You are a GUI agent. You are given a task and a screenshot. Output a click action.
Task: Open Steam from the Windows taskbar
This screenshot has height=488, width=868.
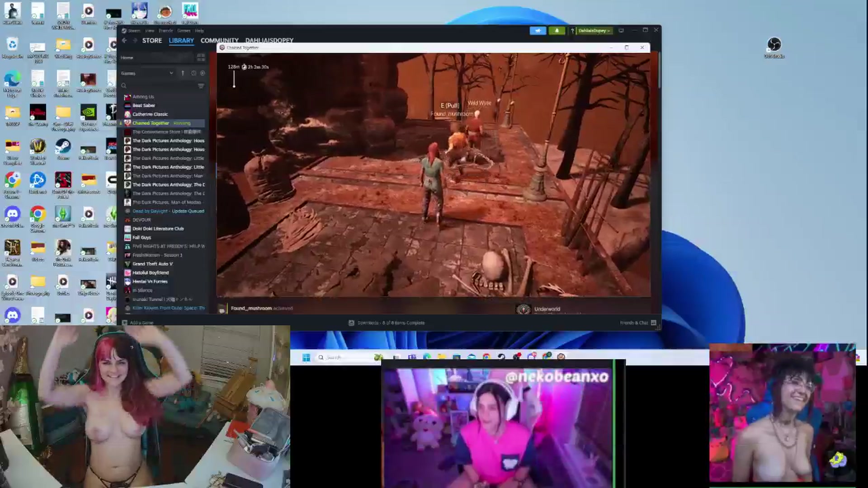pos(501,357)
